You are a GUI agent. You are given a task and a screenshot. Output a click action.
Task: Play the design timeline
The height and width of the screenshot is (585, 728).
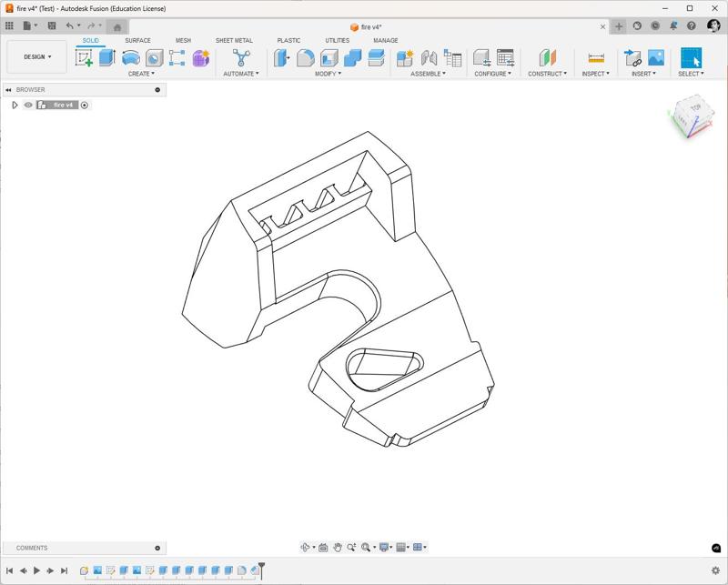pyautogui.click(x=36, y=570)
